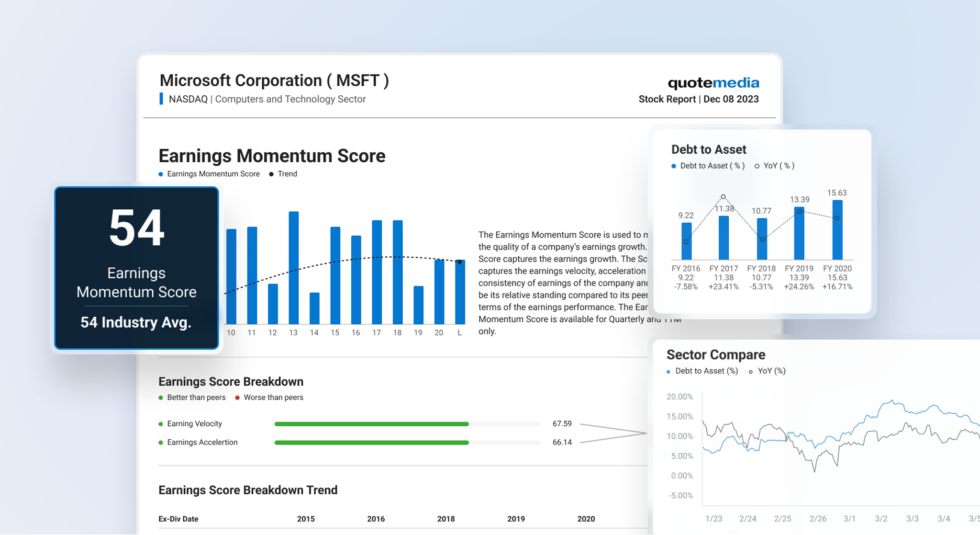Image resolution: width=980 pixels, height=535 pixels.
Task: Click the +24.26% YoY value under FY 2019
Action: coord(799,287)
